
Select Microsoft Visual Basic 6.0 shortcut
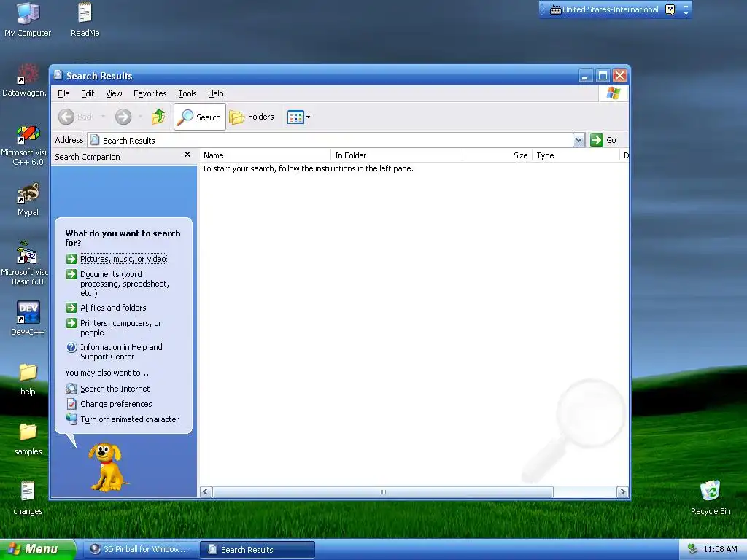click(25, 264)
